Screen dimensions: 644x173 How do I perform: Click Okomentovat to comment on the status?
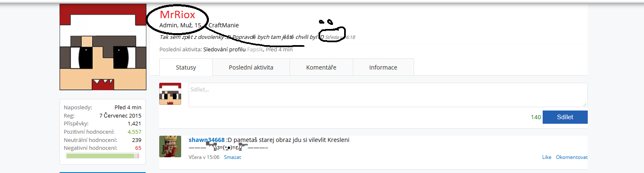point(572,157)
